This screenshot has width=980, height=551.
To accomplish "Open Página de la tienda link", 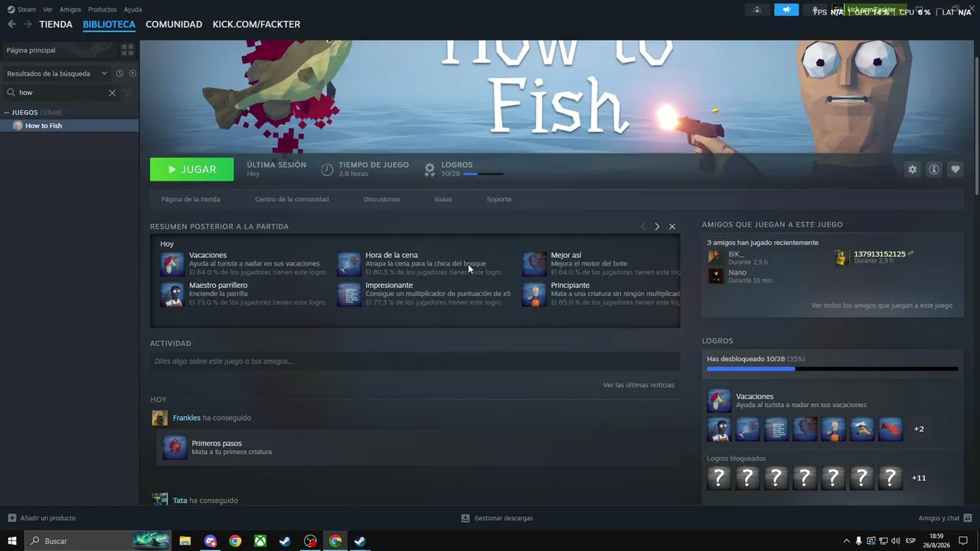I will click(191, 199).
